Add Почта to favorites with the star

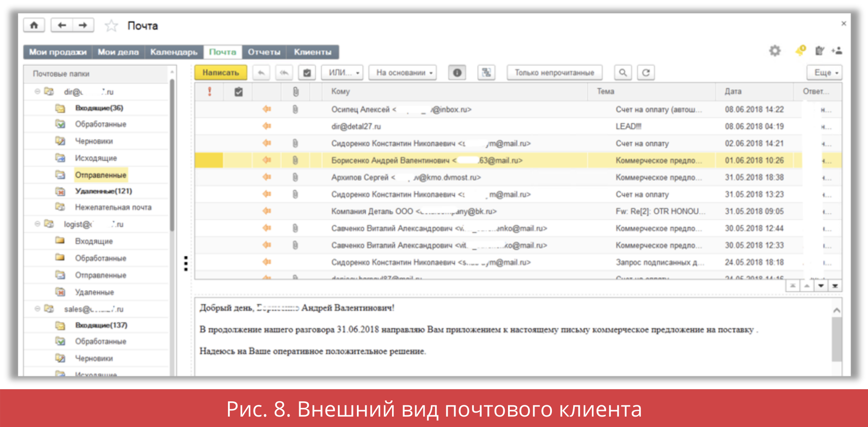coord(111,26)
